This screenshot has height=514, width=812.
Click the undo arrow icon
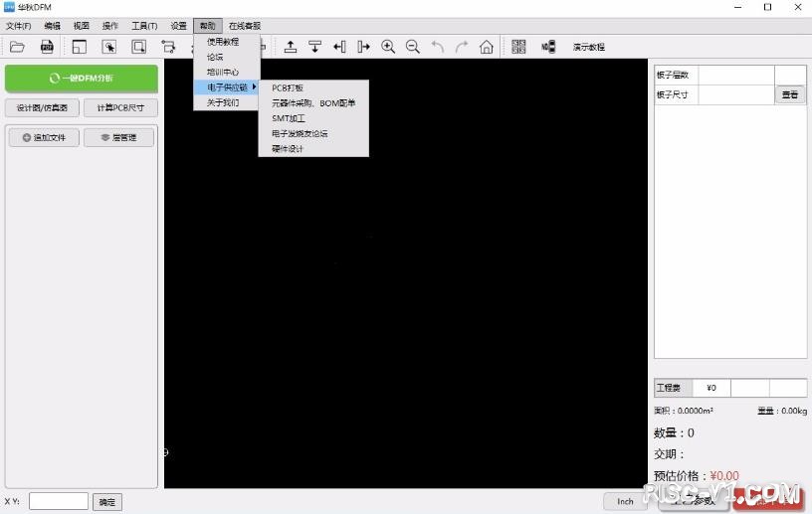pyautogui.click(x=438, y=47)
